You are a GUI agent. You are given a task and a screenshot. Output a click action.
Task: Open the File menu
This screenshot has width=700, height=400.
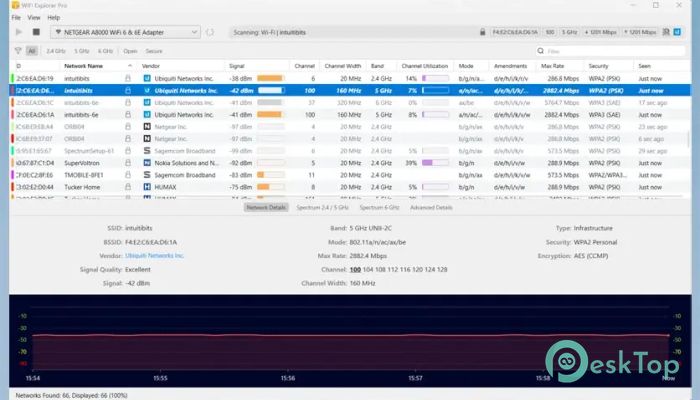pos(16,17)
